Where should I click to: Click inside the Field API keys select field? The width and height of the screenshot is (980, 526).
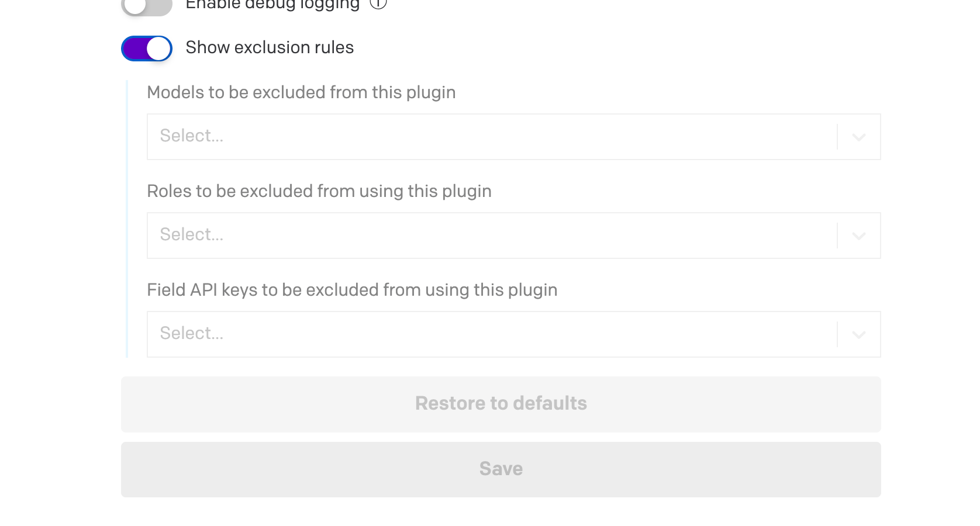tap(491, 334)
